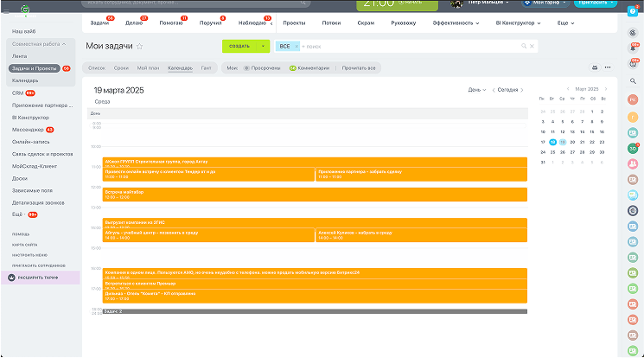Viewport: 644px width, 358px height.
Task: Switch to the Список view tab
Action: [97, 68]
